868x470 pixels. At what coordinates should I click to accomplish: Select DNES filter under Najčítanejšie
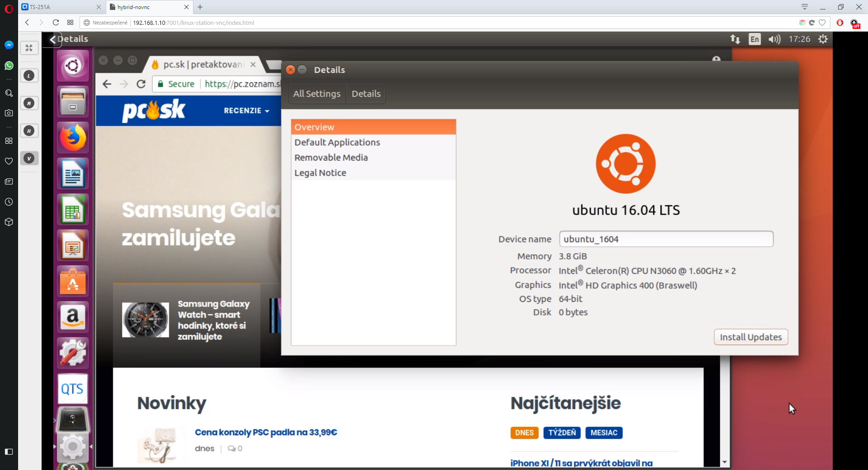click(x=524, y=433)
